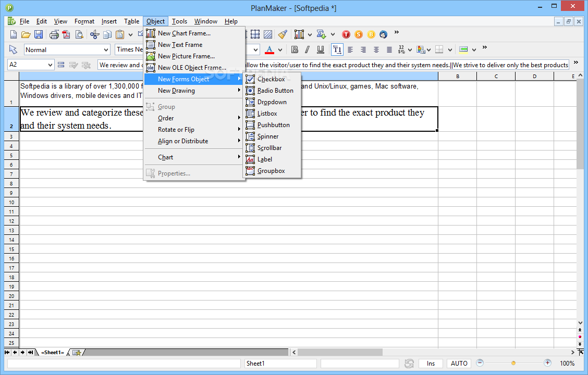This screenshot has height=375, width=588.
Task: Open the New Drawing submenu
Action: point(194,91)
